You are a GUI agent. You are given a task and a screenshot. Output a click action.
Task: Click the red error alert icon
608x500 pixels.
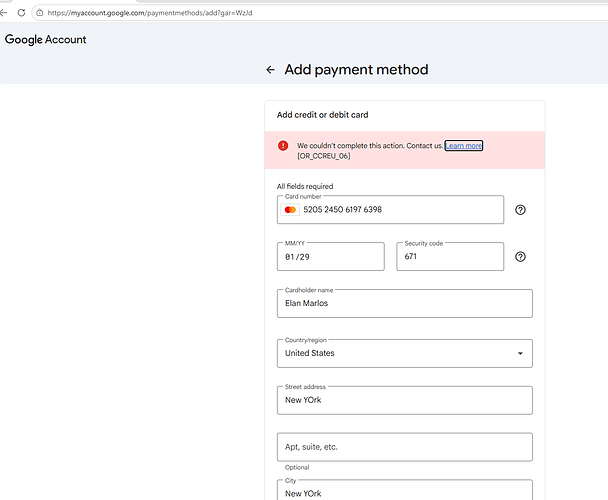[283, 145]
